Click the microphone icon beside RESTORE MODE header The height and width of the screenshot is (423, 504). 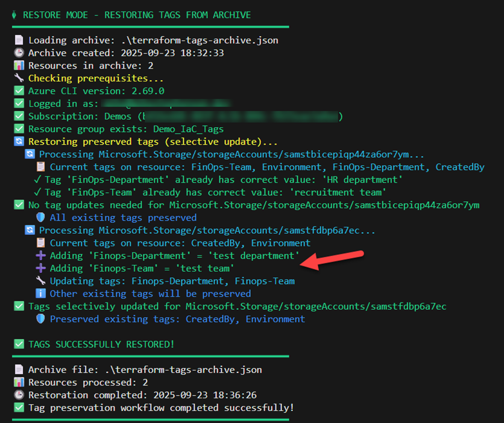coord(13,14)
